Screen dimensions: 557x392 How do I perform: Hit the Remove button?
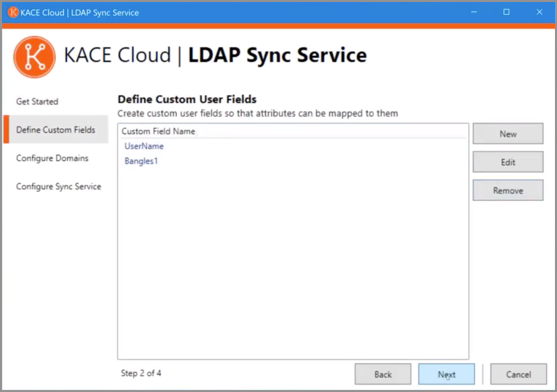pyautogui.click(x=508, y=191)
